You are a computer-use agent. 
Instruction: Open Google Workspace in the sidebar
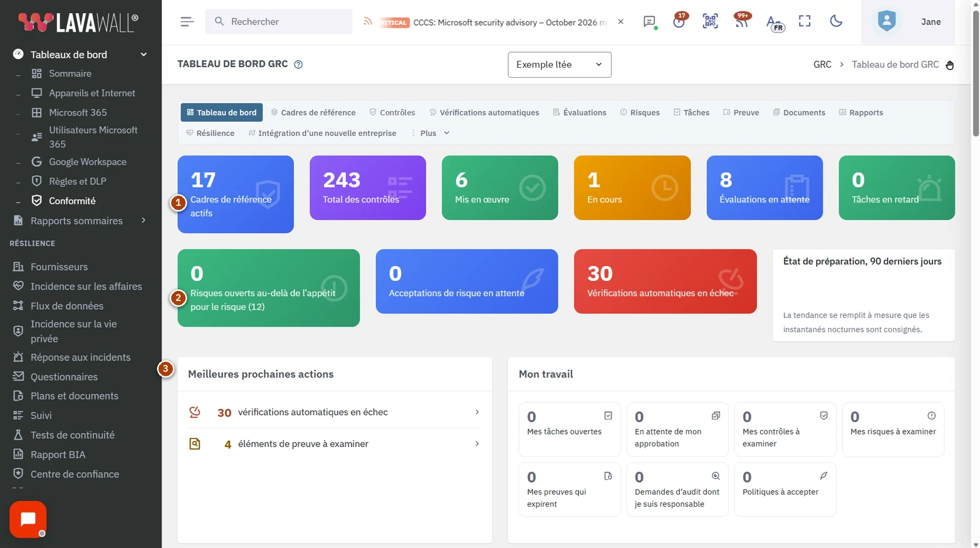coord(88,162)
